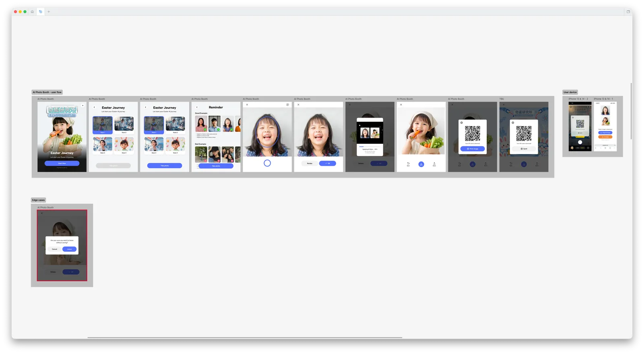Select the blue file tab icon
The image size is (644, 354).
pyautogui.click(x=41, y=12)
